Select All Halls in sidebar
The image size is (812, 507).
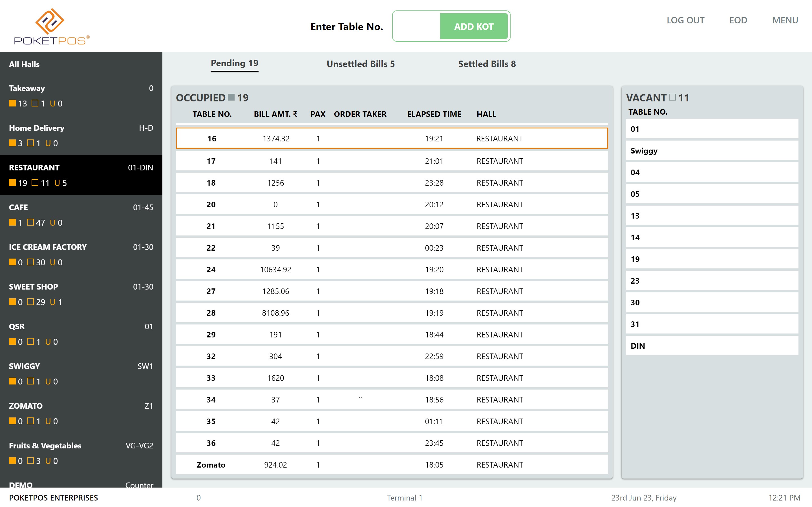click(x=24, y=64)
